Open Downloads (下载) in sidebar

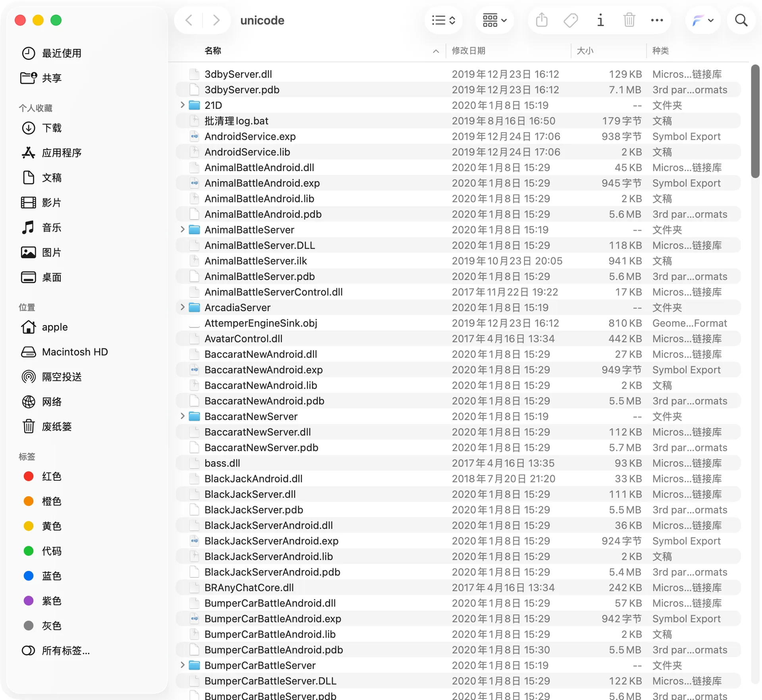click(x=42, y=128)
